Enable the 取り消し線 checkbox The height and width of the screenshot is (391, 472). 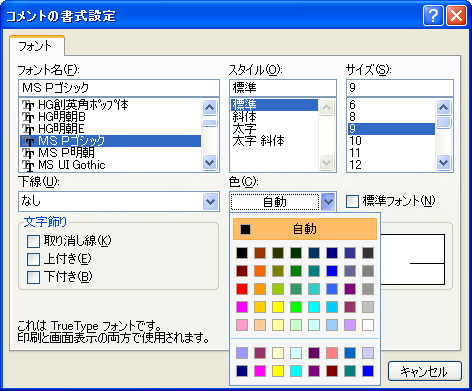pos(33,241)
